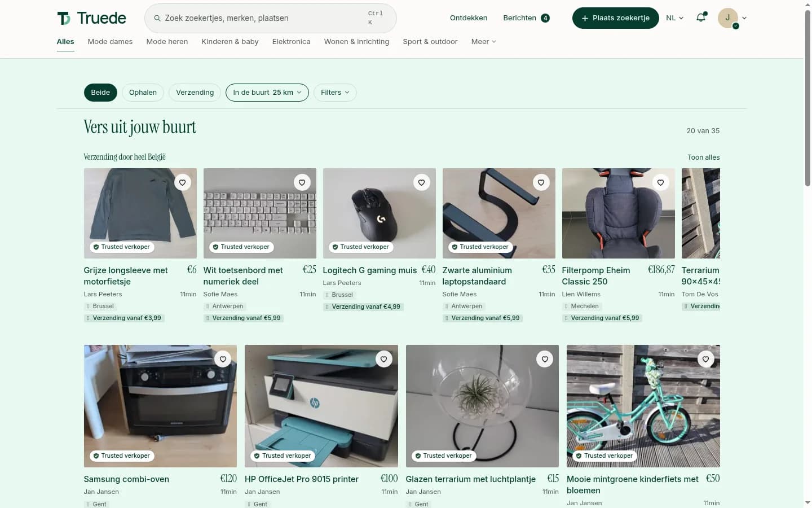The width and height of the screenshot is (812, 508).
Task: Open the NL language dropdown
Action: 674,18
